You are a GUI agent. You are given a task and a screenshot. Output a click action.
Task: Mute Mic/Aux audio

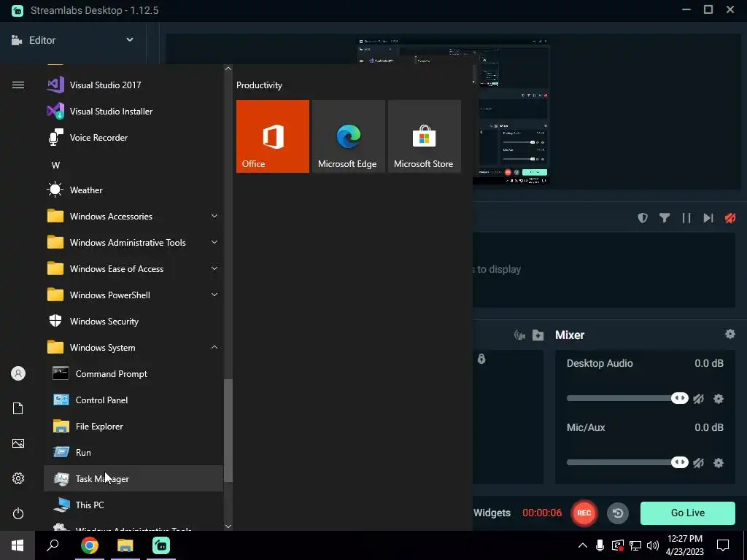click(698, 463)
